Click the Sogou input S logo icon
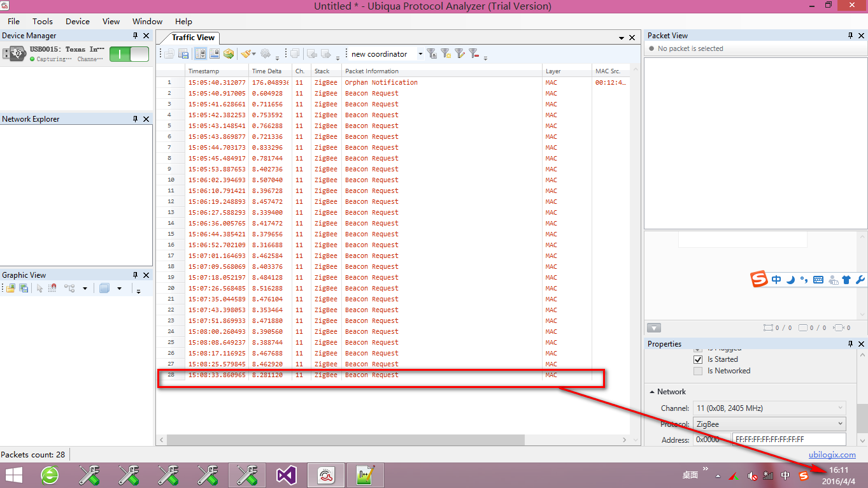Image resolution: width=868 pixels, height=488 pixels. tap(758, 279)
